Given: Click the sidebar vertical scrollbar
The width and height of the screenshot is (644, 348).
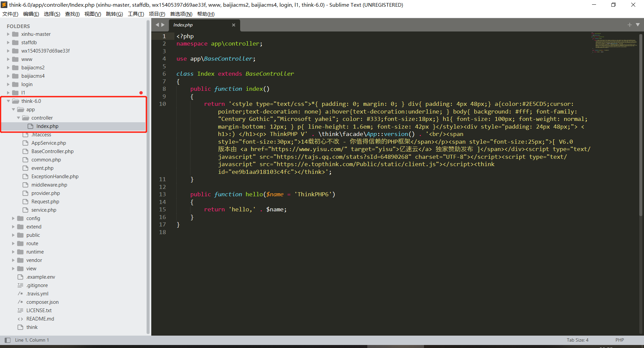Looking at the screenshot, I should click(148, 177).
